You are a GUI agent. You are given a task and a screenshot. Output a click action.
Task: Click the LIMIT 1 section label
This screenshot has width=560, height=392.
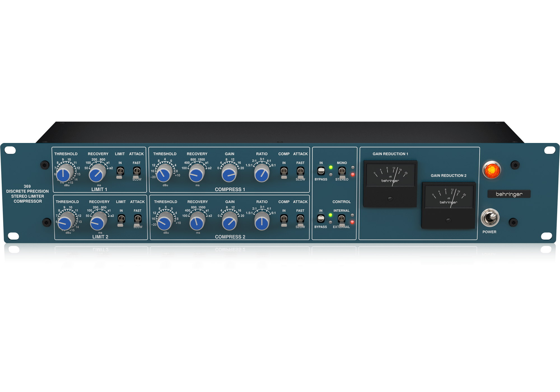[99, 190]
